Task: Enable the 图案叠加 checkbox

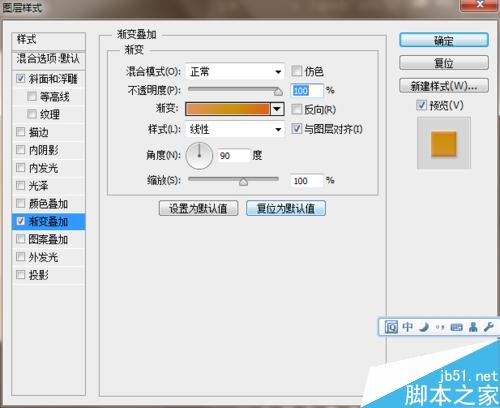Action: pos(20,239)
